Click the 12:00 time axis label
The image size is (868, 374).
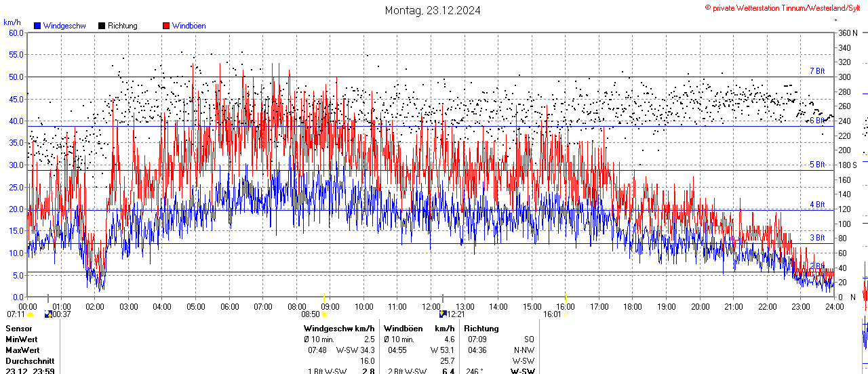coord(431,306)
